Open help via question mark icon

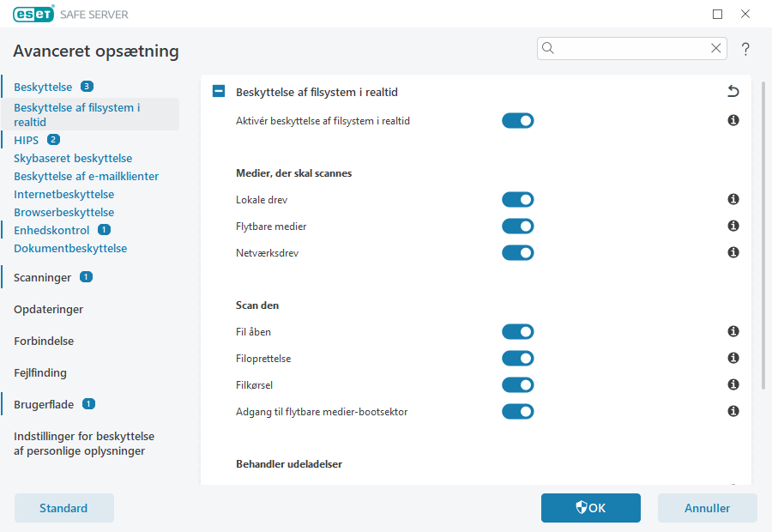[745, 49]
